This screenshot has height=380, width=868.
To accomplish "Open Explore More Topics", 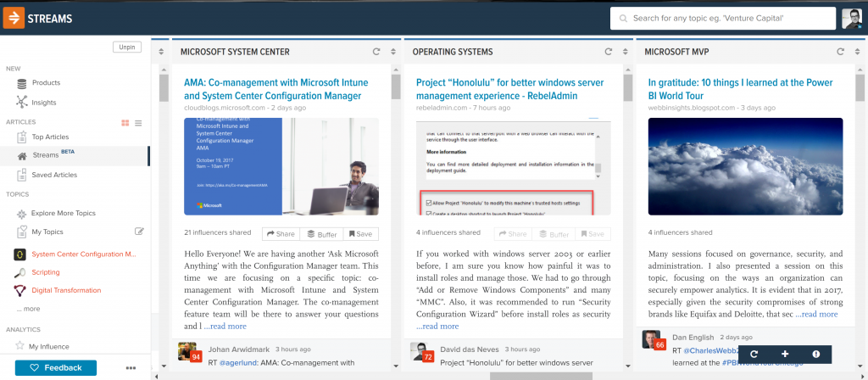I will pos(63,213).
